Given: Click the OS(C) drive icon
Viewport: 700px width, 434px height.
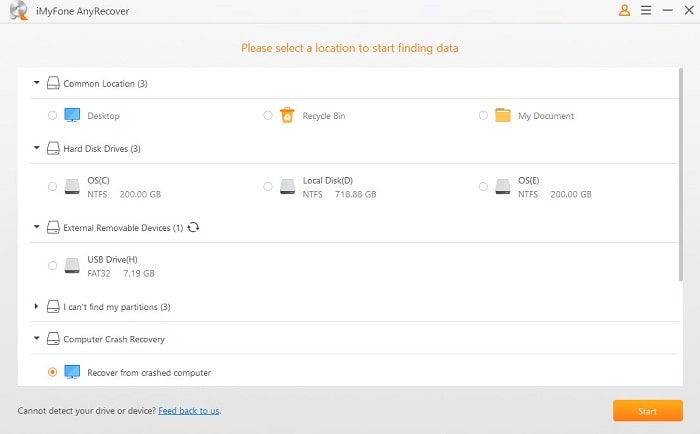Looking at the screenshot, I should (72, 187).
